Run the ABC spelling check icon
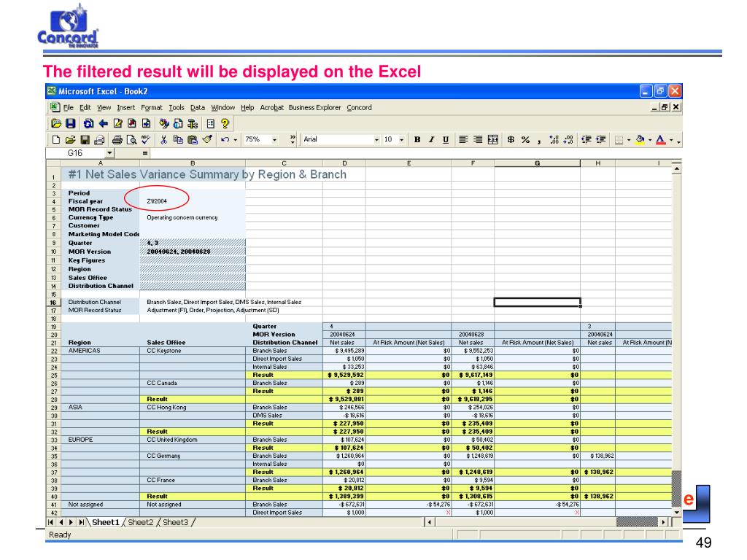 click(x=146, y=139)
